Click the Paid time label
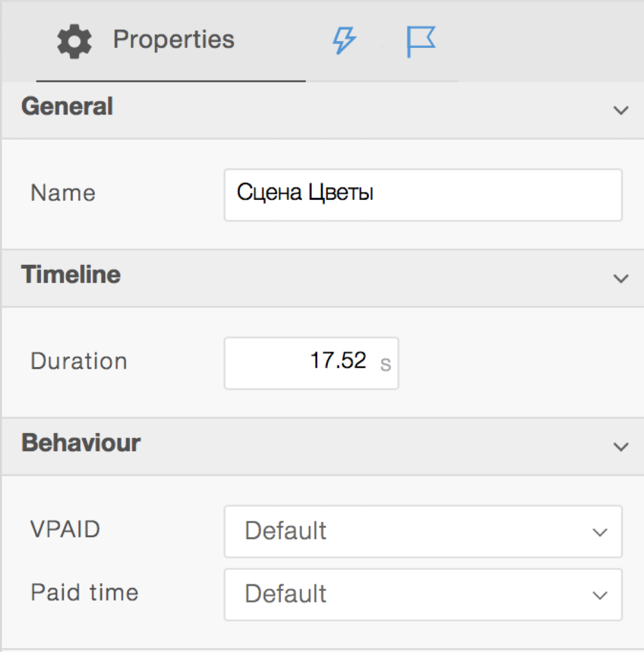 pos(84,592)
